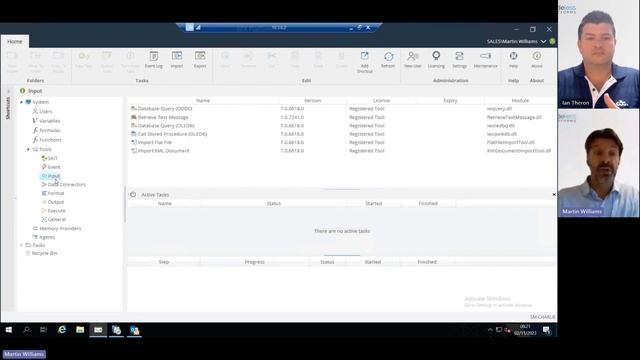Screen dimensions: 640x360
Task: Select the Import Flat File row
Action: [x=342, y=142]
